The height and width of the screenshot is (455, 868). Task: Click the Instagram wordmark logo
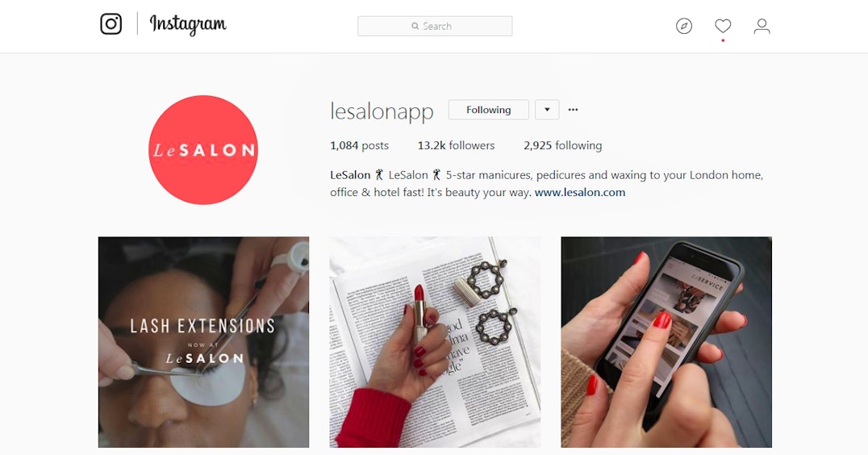(x=188, y=25)
